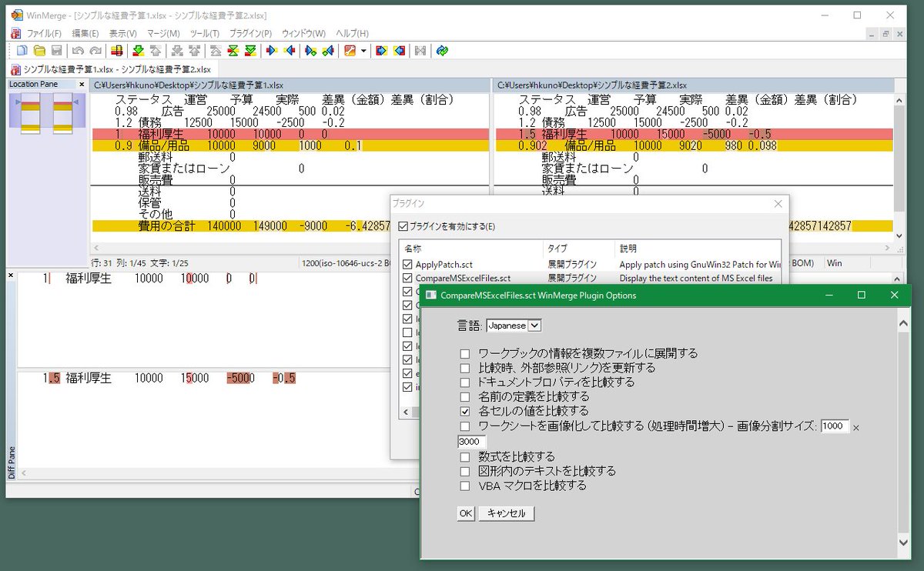This screenshot has width=924, height=571.
Task: Click the Select Line Difference icon
Action: pyautogui.click(x=116, y=51)
